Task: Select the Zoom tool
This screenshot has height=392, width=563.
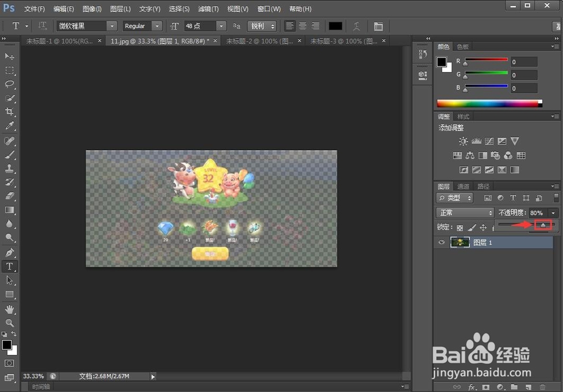Action: pos(10,323)
